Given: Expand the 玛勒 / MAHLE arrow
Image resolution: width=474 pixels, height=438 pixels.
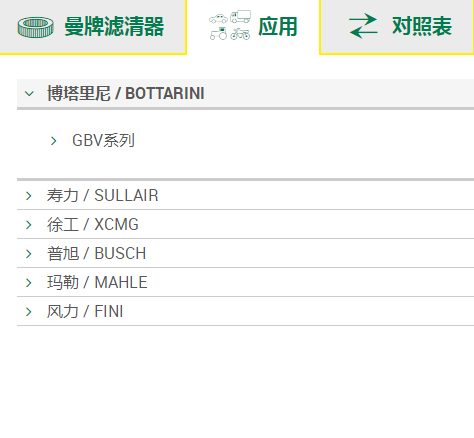Looking at the screenshot, I should point(29,283).
